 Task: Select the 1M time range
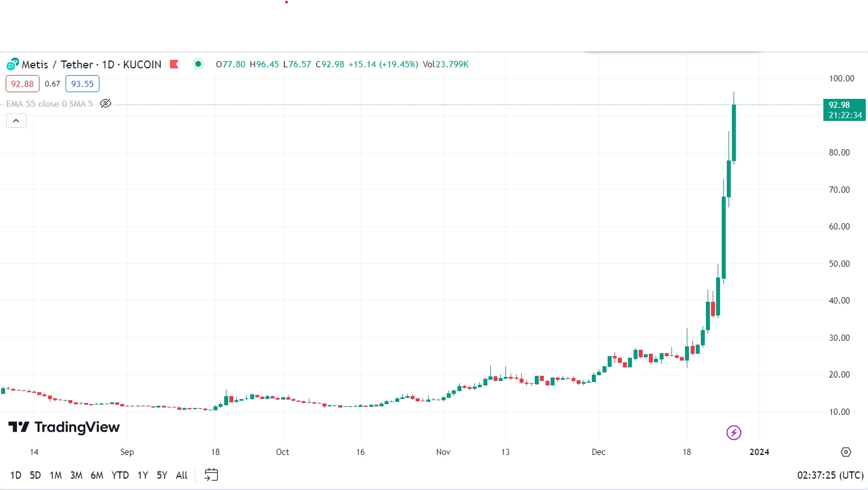[x=55, y=475]
